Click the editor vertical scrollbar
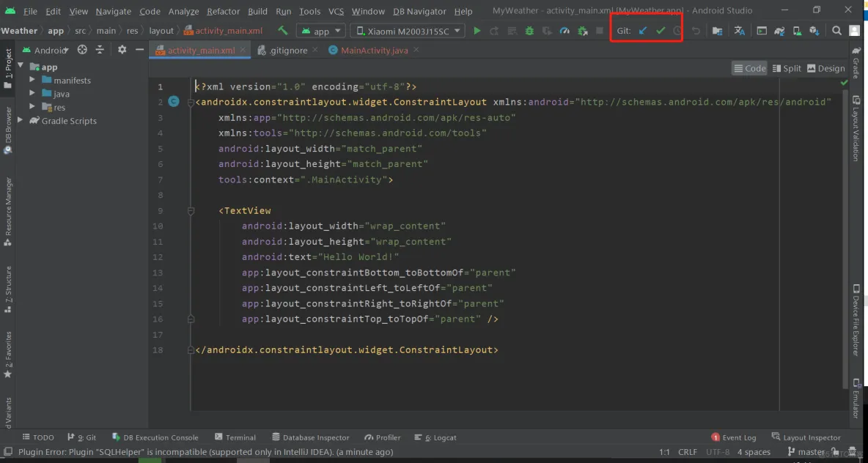This screenshot has height=463, width=868. (x=845, y=238)
